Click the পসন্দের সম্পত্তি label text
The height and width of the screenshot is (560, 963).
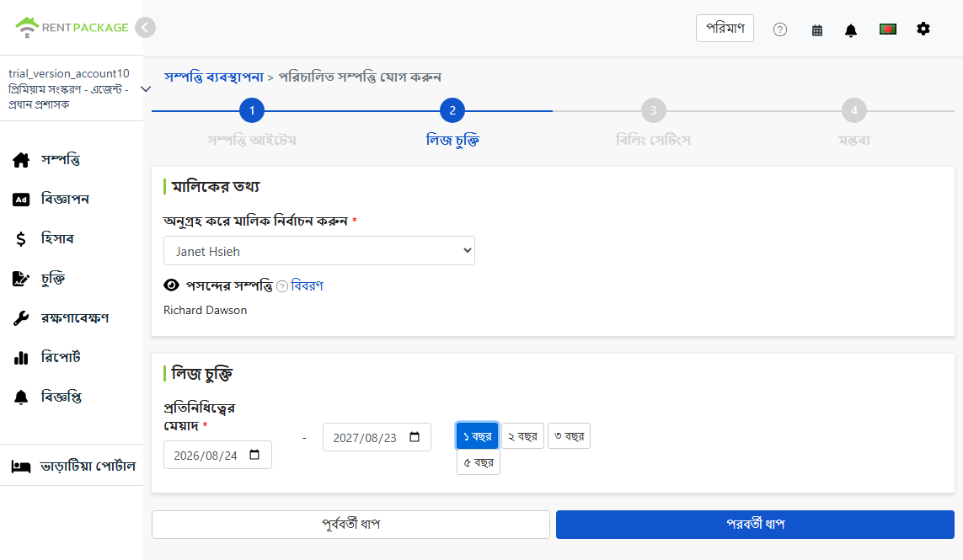(229, 285)
